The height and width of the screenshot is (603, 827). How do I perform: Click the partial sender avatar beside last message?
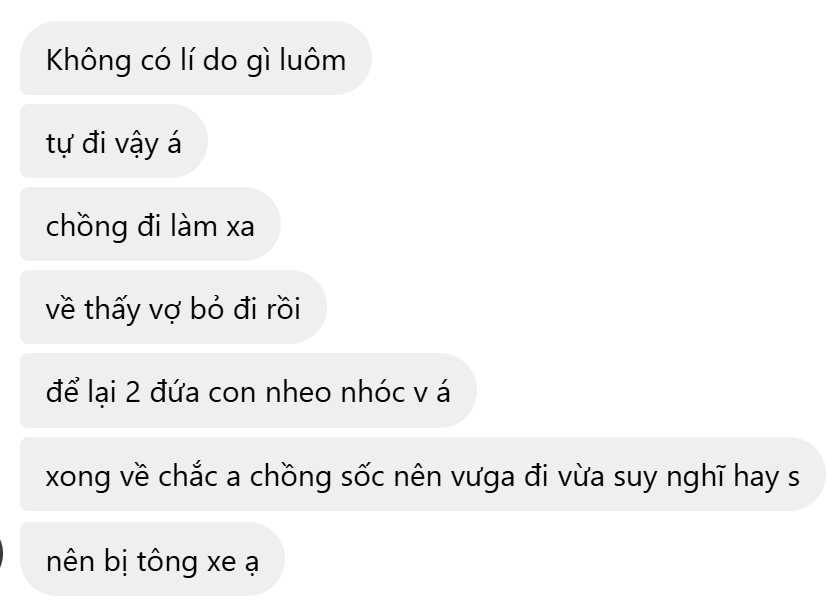click(x=2, y=554)
